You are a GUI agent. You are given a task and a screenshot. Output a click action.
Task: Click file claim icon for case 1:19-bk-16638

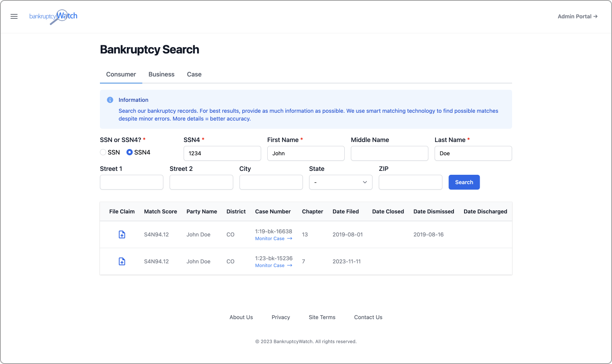point(122,234)
